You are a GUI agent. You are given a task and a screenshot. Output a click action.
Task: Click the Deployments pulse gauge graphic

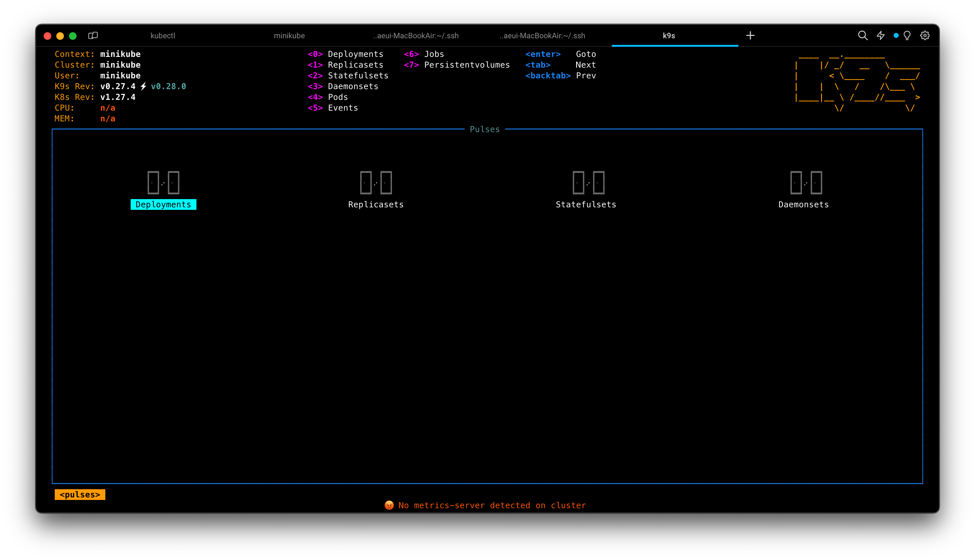[163, 182]
